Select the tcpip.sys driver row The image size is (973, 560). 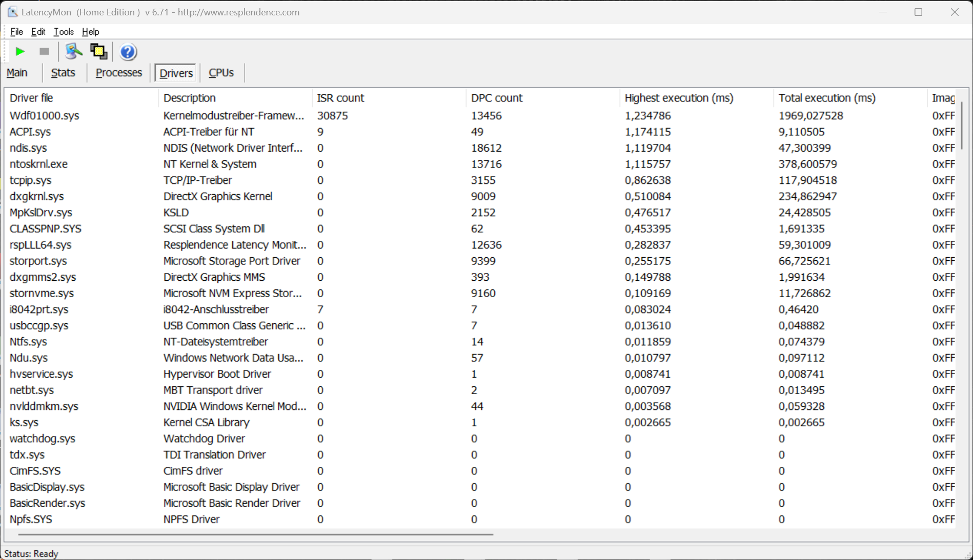pos(480,180)
